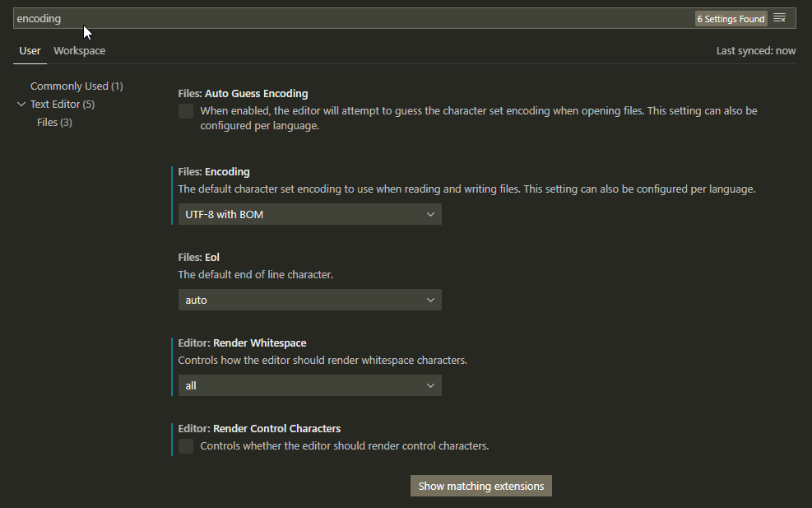Select the User settings tab

(x=30, y=51)
